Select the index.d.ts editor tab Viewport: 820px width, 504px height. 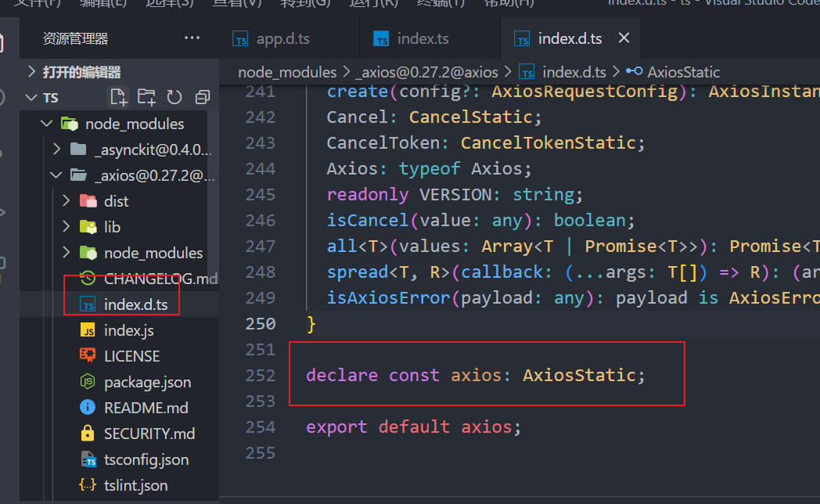[x=570, y=38]
